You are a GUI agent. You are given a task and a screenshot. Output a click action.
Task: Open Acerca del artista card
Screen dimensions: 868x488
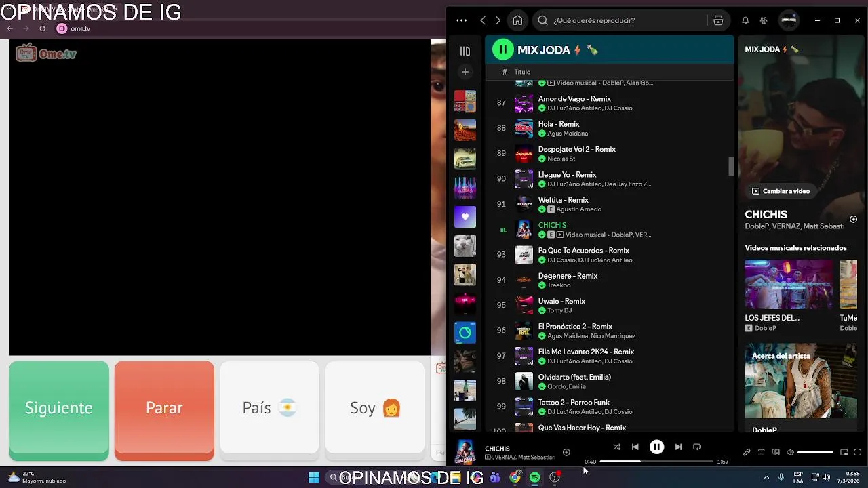tap(801, 388)
